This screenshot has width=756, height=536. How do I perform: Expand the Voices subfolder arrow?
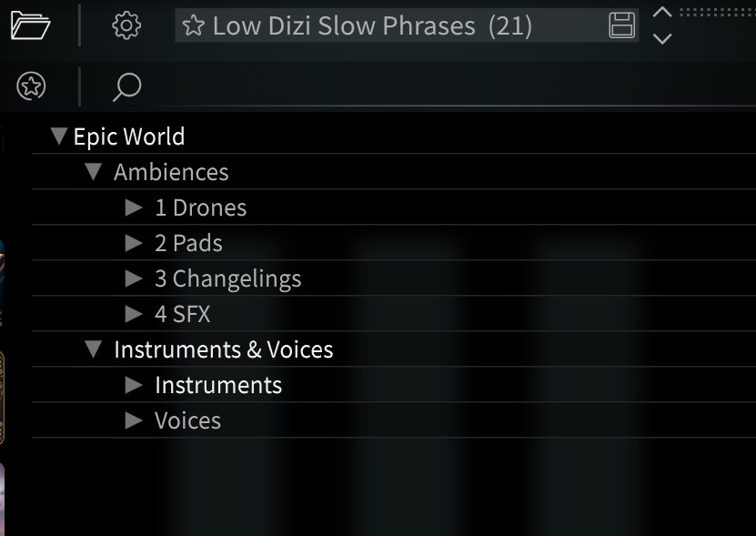coord(134,420)
